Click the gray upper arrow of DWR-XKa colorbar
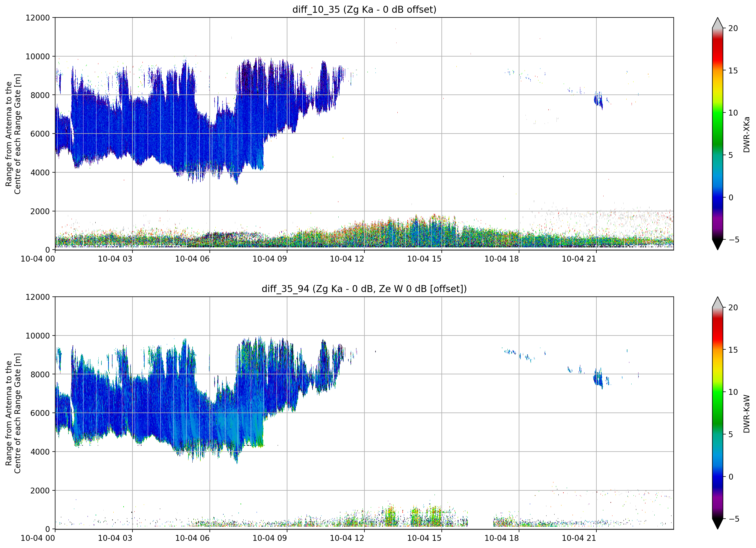The width and height of the screenshot is (756, 548). pyautogui.click(x=718, y=23)
